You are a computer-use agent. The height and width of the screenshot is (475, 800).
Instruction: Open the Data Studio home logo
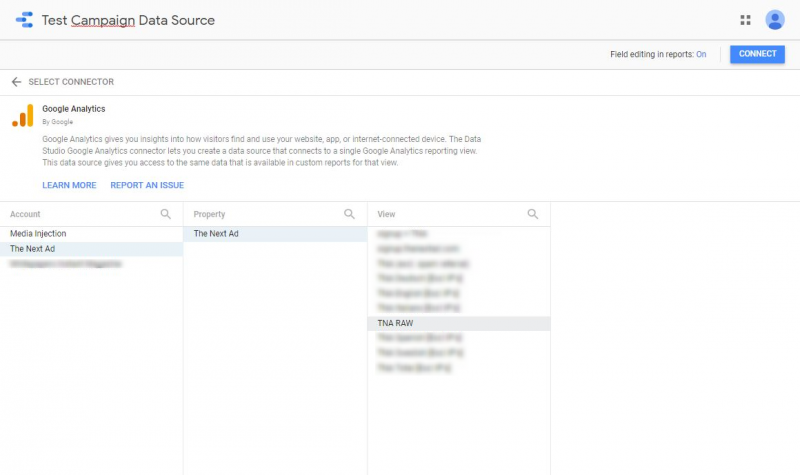[24, 20]
